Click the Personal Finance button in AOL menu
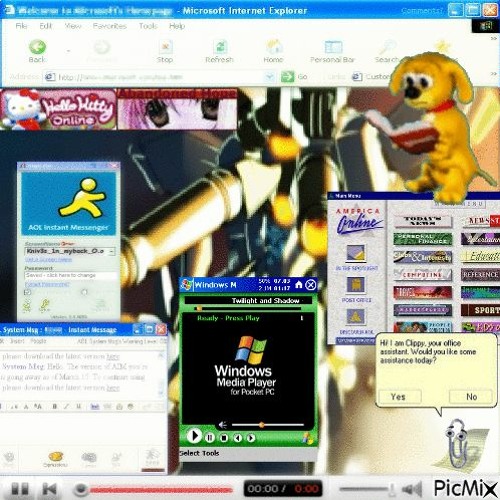This screenshot has width=500, height=500. pos(422,239)
